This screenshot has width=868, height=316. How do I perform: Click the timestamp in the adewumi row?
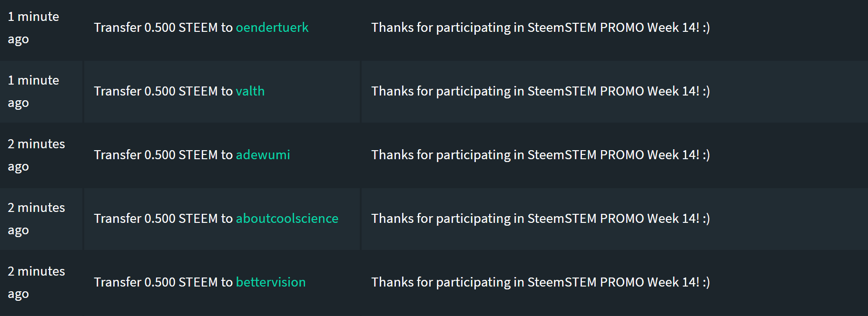click(x=36, y=155)
